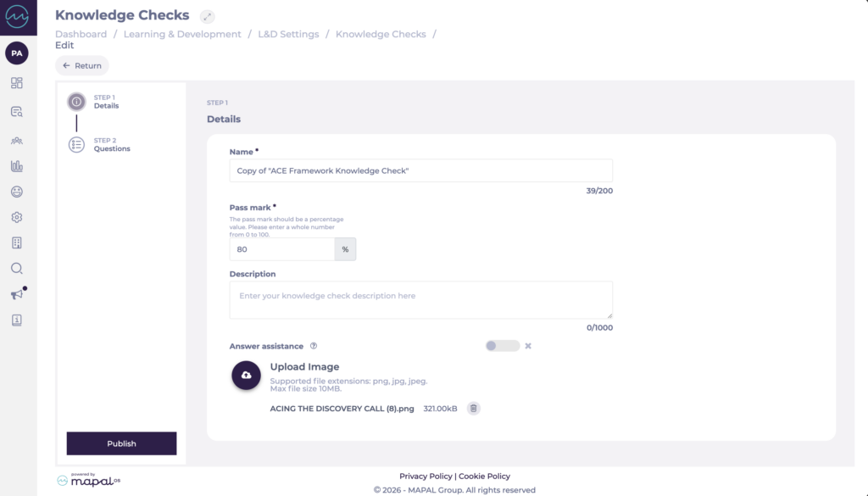
Task: Delete the uploaded image with trash icon
Action: coord(474,409)
